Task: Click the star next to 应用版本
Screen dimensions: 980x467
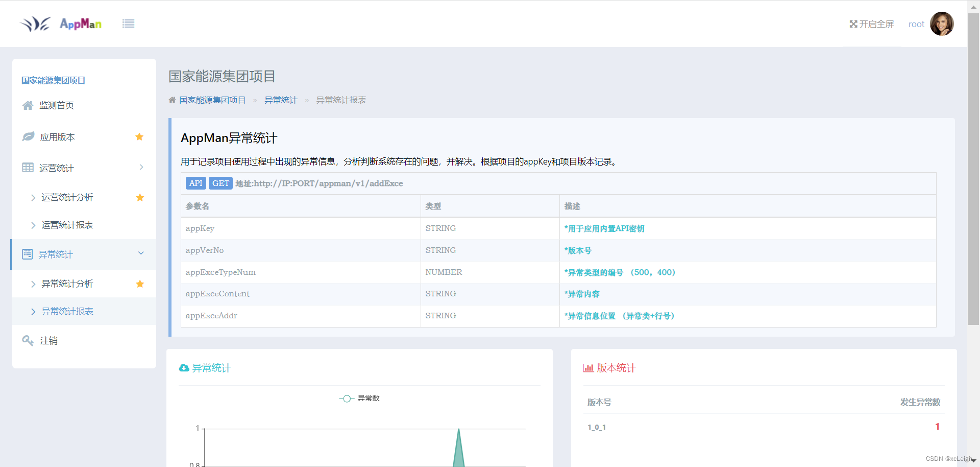Action: coord(139,136)
